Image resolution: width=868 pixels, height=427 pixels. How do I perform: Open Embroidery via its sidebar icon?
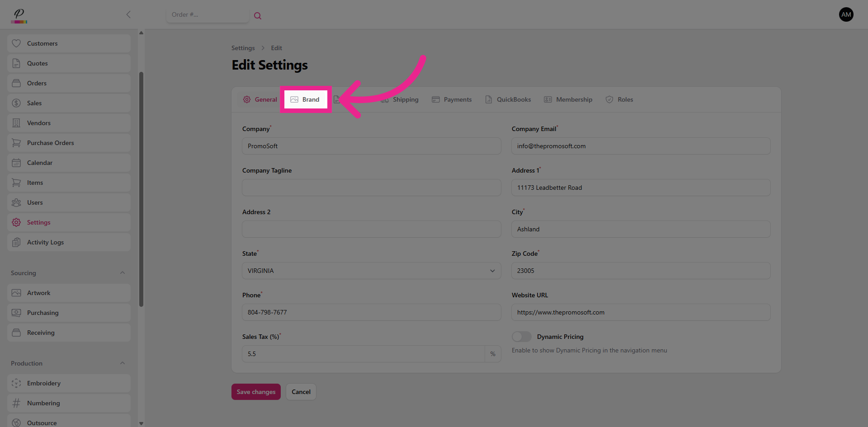pos(16,383)
